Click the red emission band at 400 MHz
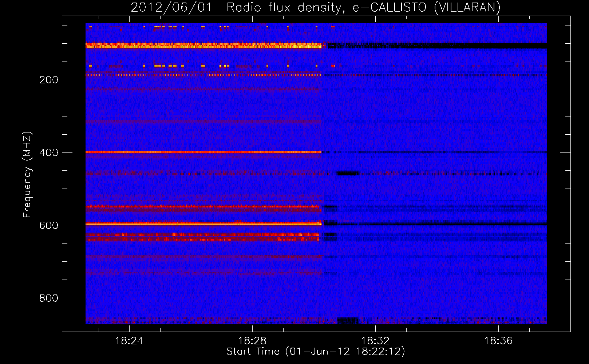The width and height of the screenshot is (589, 364). tap(204, 152)
